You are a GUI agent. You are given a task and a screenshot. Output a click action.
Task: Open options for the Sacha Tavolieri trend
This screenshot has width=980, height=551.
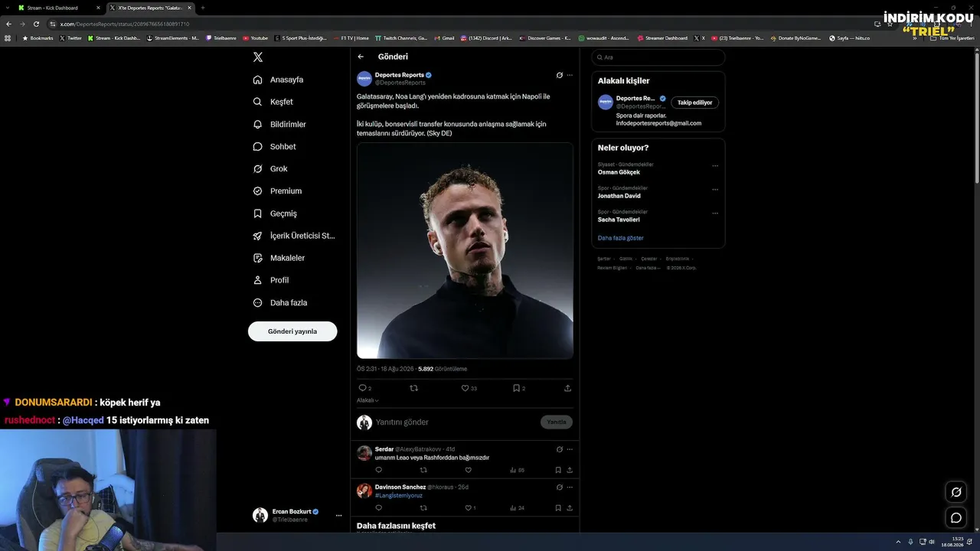click(x=715, y=213)
